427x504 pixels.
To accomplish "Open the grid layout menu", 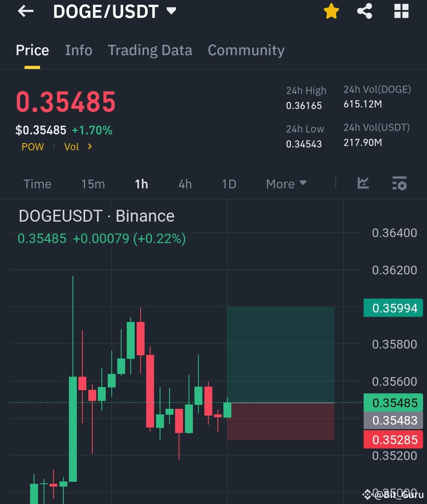I will click(x=401, y=11).
